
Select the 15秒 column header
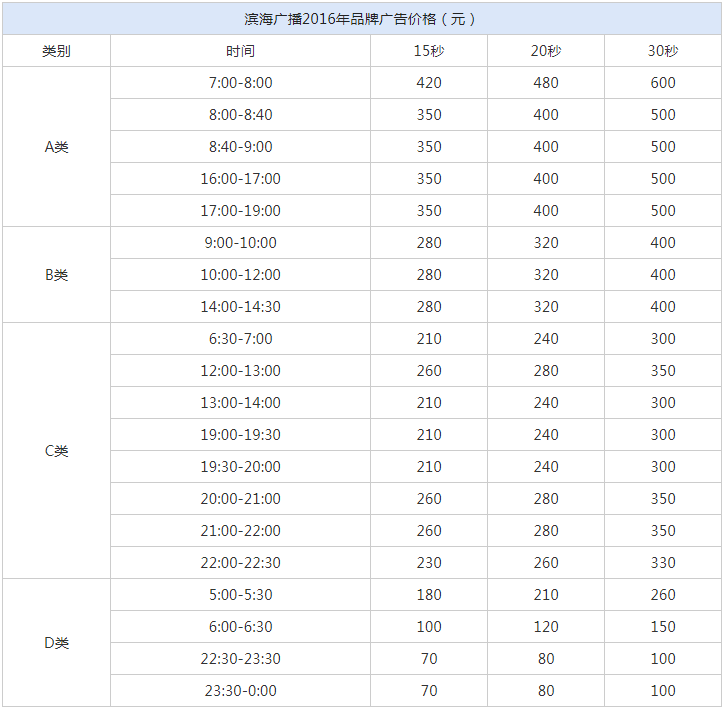click(x=429, y=51)
